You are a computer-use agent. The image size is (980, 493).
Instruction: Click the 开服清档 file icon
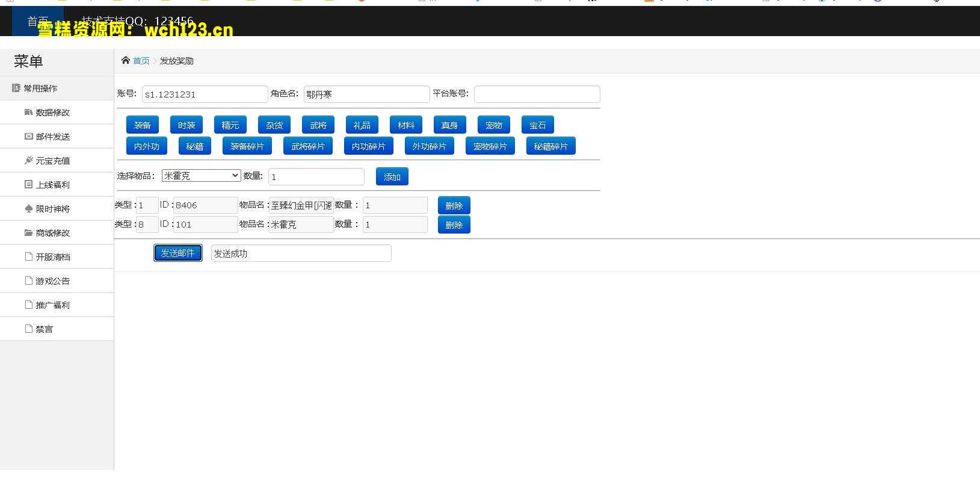pos(28,256)
